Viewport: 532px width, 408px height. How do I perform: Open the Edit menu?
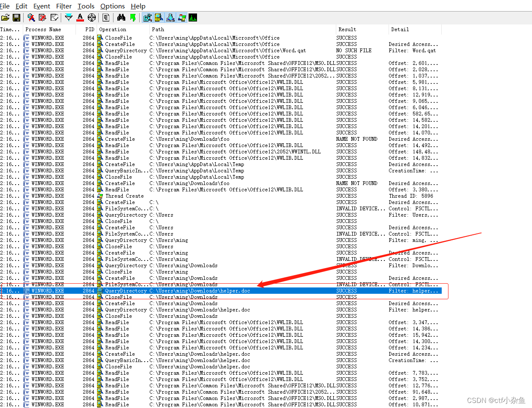pyautogui.click(x=22, y=6)
